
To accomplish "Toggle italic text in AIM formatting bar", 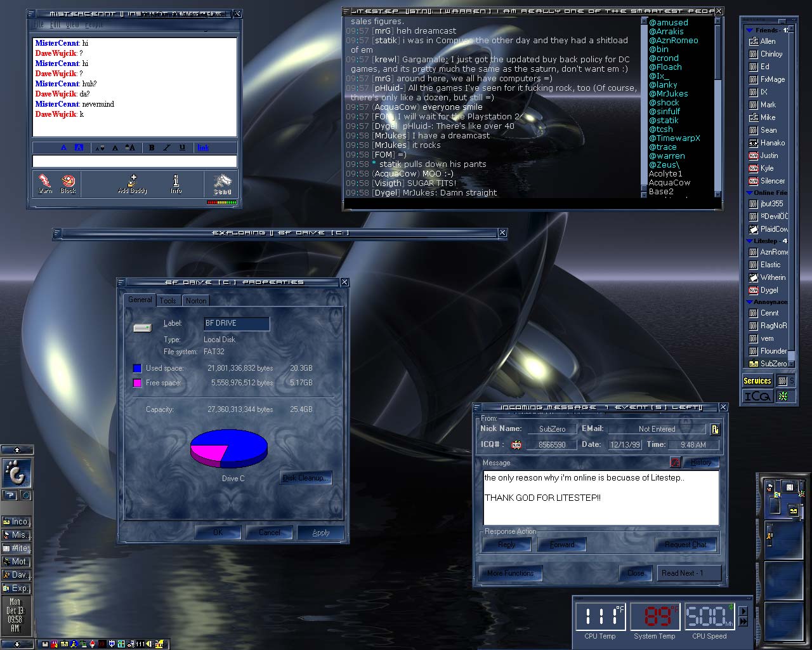I will click(167, 147).
